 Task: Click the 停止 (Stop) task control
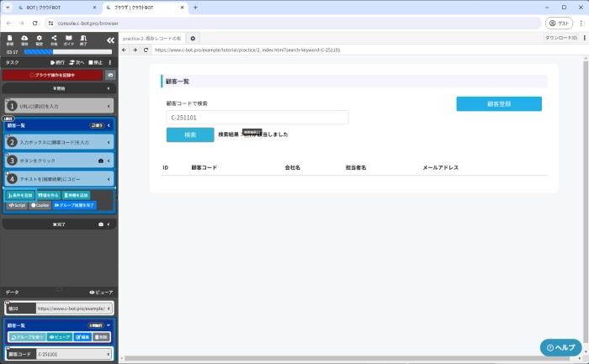point(95,62)
